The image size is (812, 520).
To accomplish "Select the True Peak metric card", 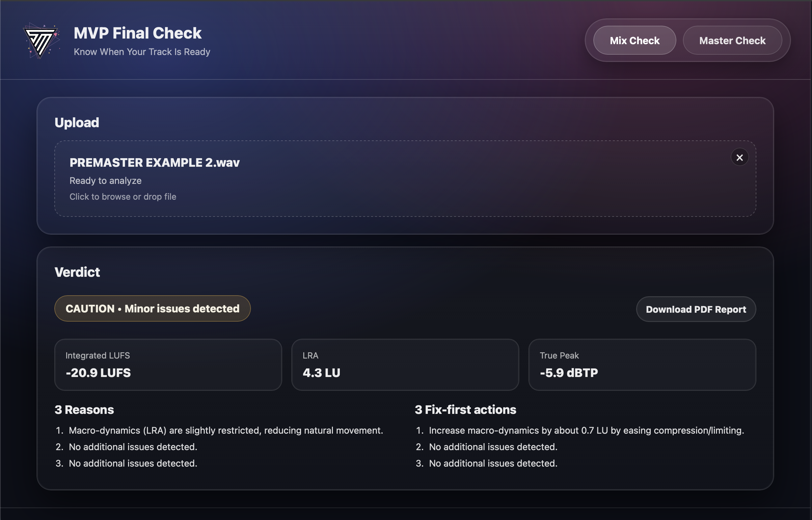I will [x=642, y=365].
